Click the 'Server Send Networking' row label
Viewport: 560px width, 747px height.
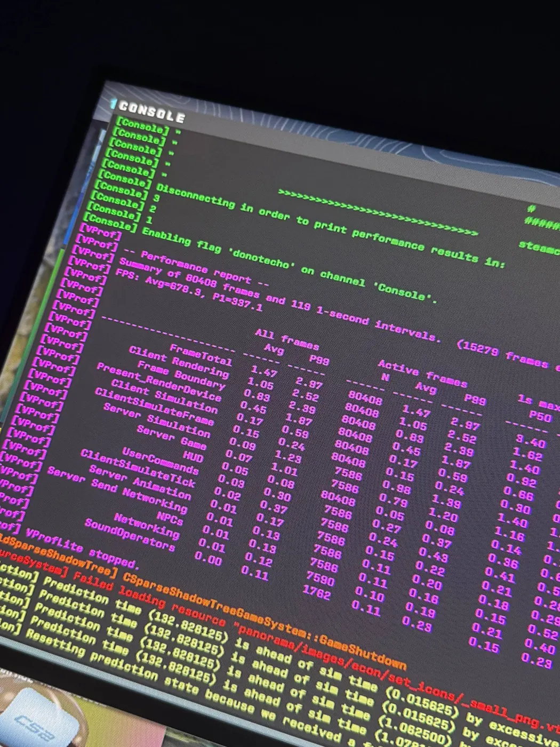tap(117, 489)
